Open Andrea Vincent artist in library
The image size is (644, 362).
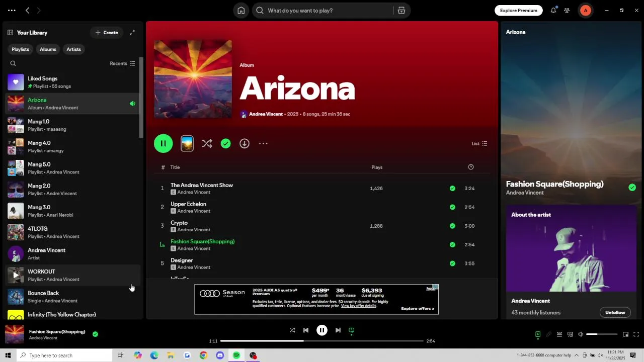coord(72,254)
